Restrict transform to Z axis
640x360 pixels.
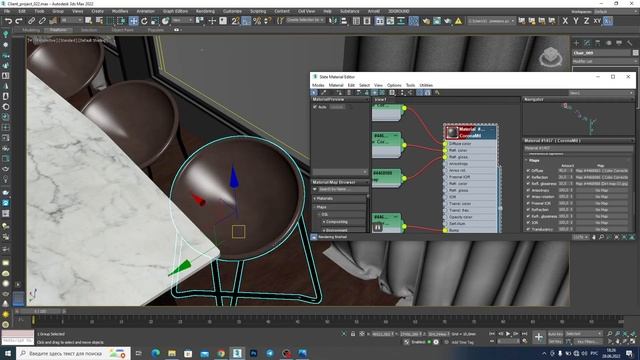tap(586, 21)
